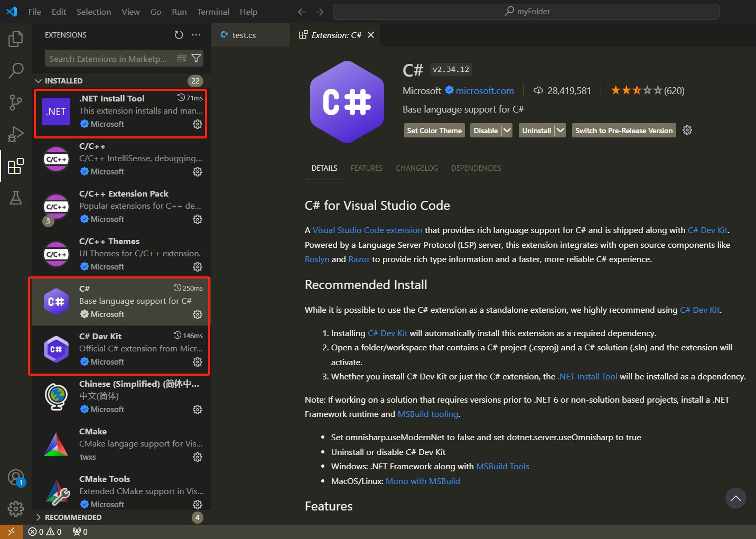Open the File menu

35,12
